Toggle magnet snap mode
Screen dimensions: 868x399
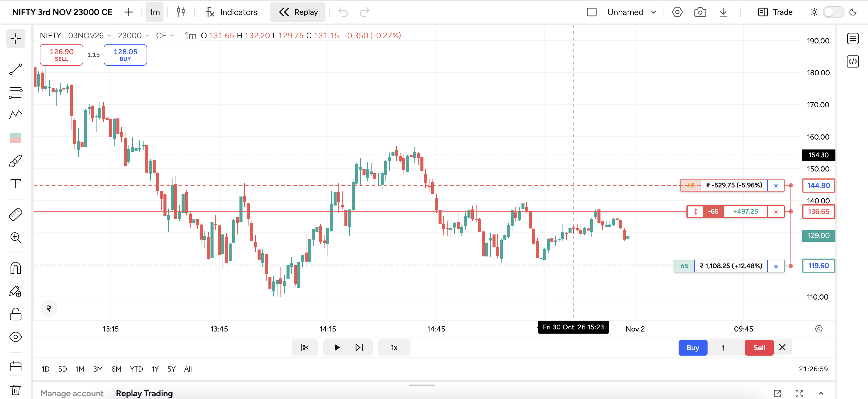15,268
